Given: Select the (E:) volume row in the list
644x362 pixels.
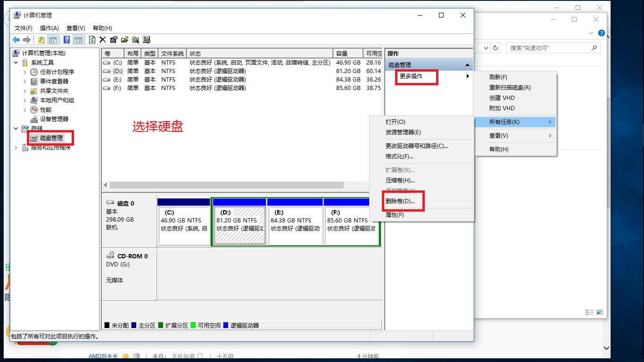Looking at the screenshot, I should (x=242, y=79).
